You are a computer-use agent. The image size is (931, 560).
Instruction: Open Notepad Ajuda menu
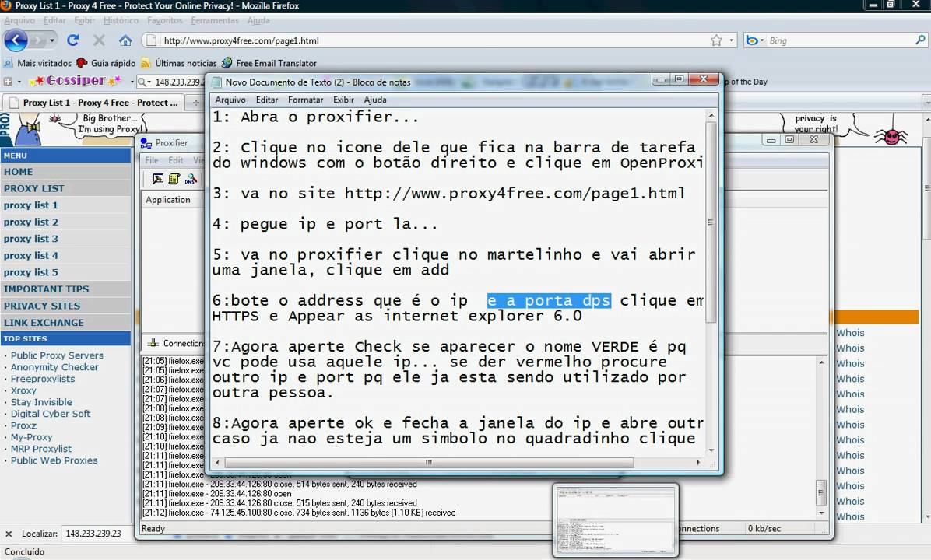coord(374,100)
